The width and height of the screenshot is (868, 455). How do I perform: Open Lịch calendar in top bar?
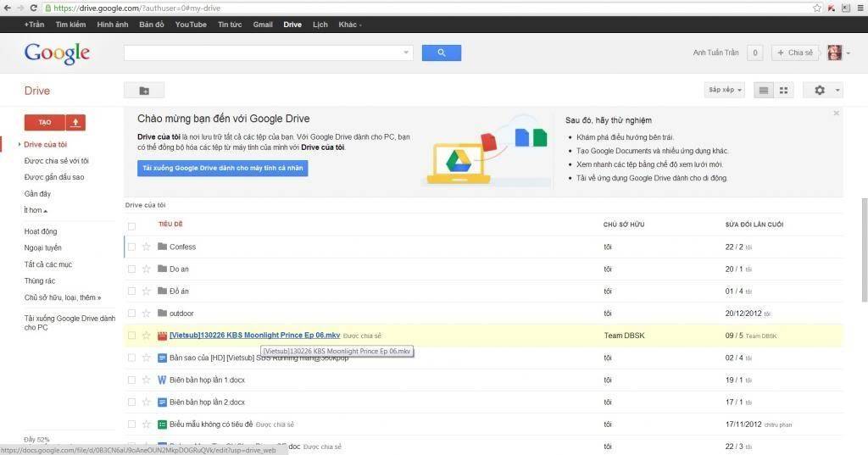click(x=320, y=25)
